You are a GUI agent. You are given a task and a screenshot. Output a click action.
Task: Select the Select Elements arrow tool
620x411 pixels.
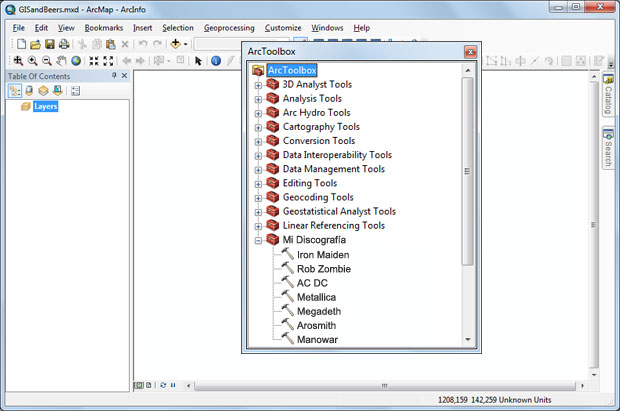198,61
